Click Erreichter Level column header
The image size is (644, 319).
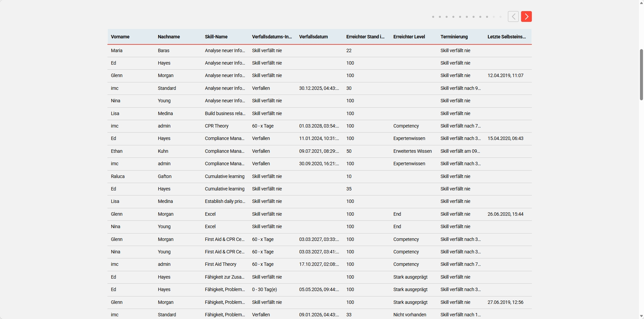[409, 37]
